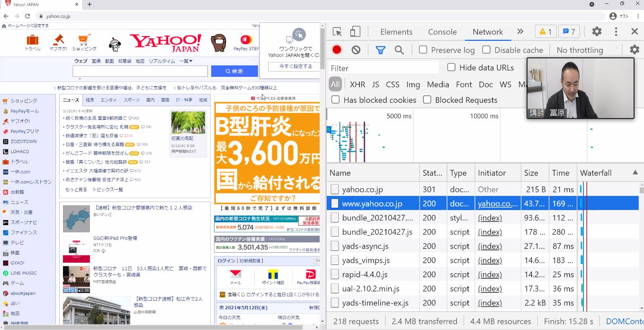This screenshot has height=330, width=644.
Task: Click the Yahoo! JAPAN logo
Action: coord(165,43)
